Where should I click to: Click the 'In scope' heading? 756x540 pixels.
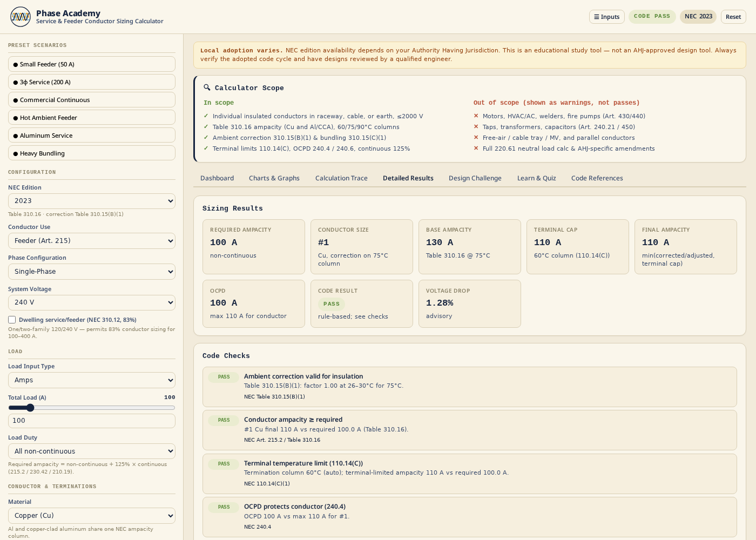coord(219,103)
